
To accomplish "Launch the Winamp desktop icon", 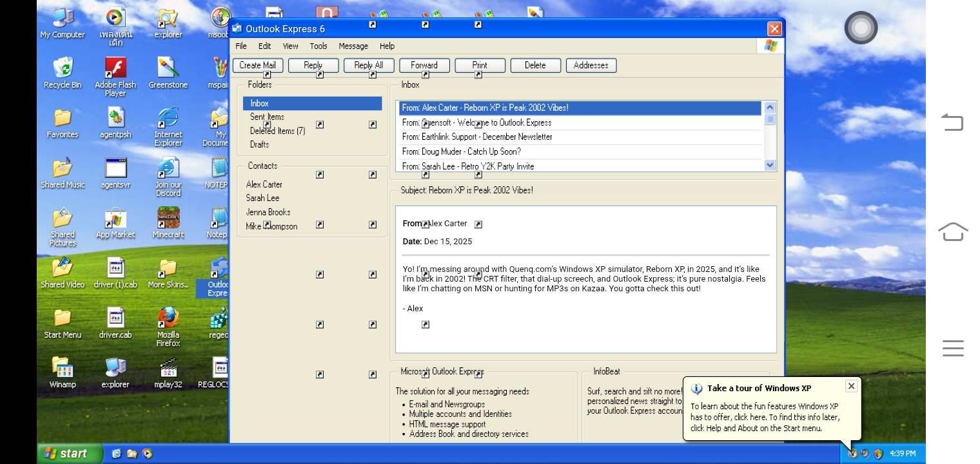I will coord(63,372).
